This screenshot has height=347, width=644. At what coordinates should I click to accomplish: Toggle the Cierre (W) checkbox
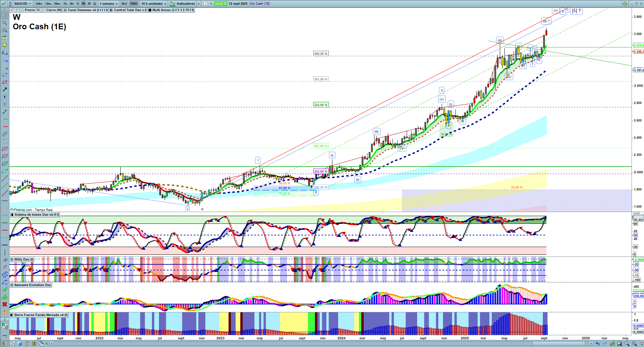coord(44,10)
